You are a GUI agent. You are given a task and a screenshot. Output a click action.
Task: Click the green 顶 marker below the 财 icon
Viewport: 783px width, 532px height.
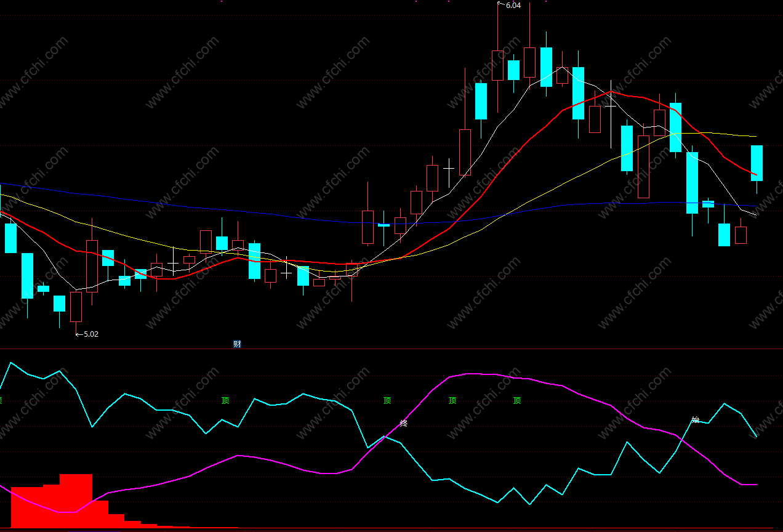tap(225, 401)
